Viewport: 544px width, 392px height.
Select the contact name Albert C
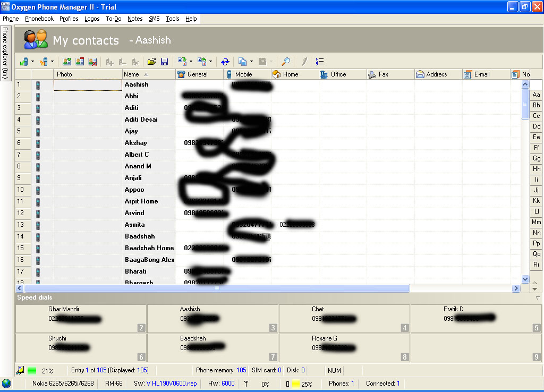point(137,155)
